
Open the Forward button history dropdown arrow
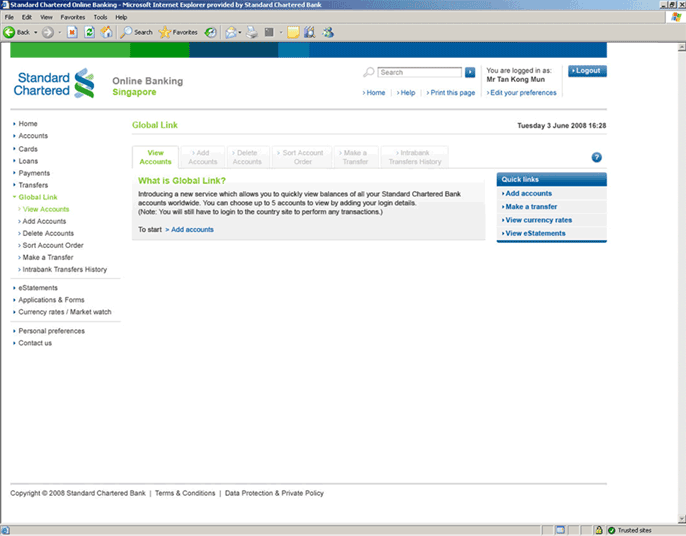(60, 32)
